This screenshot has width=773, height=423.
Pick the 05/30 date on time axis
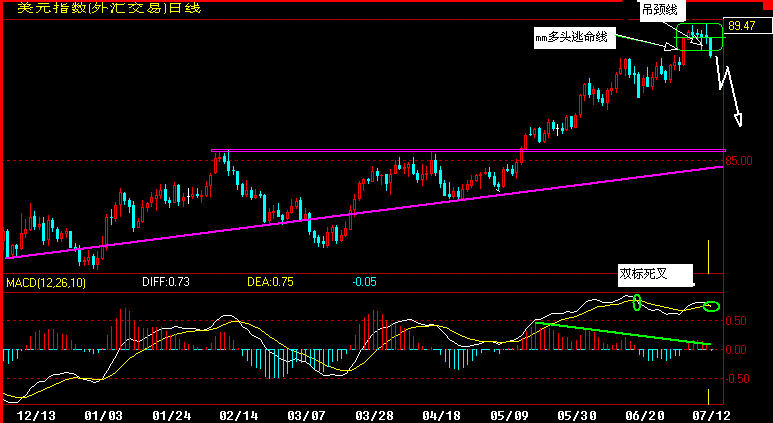point(576,415)
